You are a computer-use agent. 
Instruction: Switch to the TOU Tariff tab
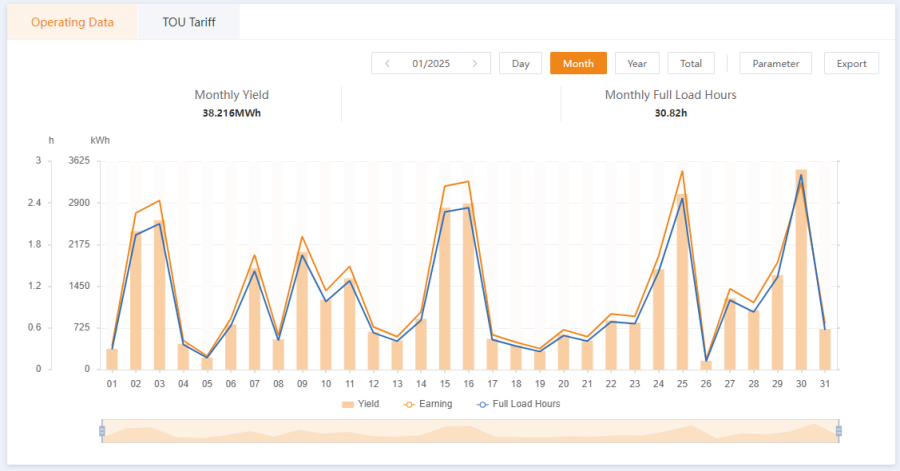coord(189,22)
